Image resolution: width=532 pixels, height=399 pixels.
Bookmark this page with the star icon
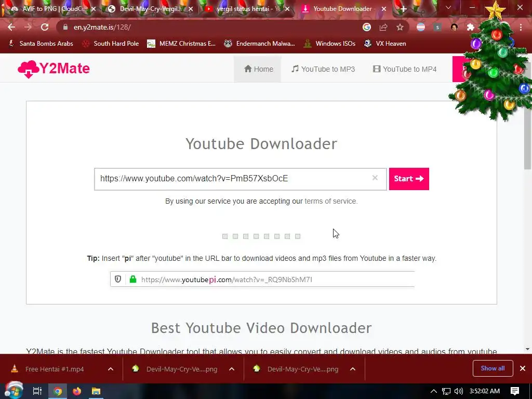pyautogui.click(x=400, y=27)
